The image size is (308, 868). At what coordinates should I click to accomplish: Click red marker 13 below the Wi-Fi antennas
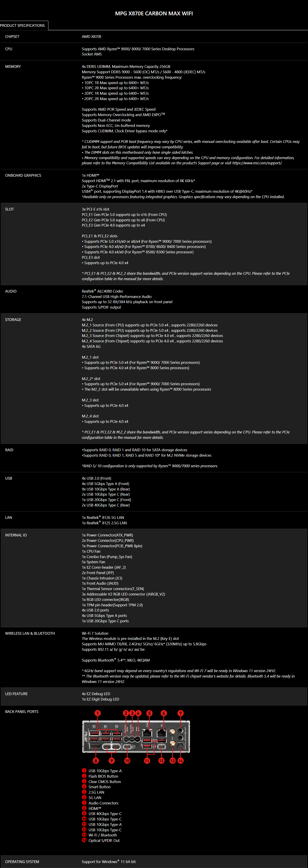173,760
